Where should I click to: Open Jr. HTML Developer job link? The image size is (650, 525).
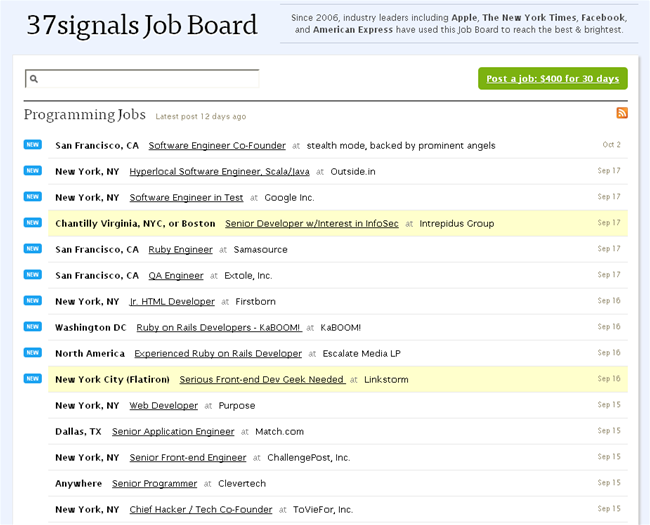point(172,301)
